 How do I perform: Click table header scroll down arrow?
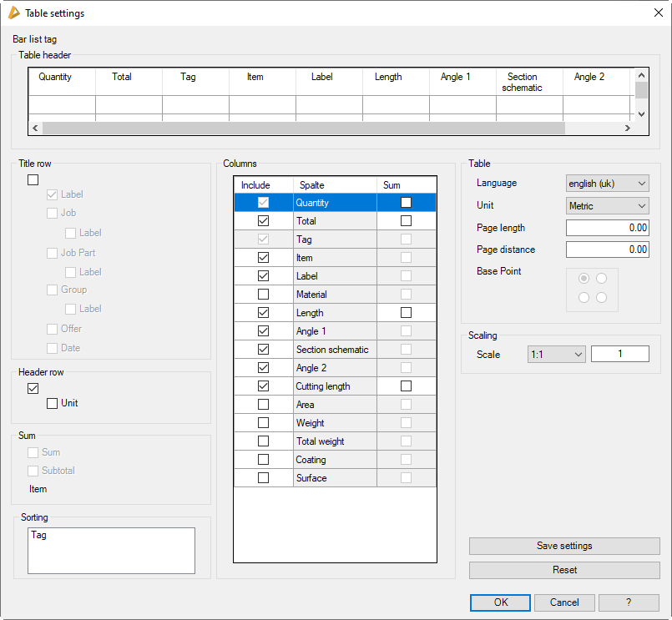point(641,114)
